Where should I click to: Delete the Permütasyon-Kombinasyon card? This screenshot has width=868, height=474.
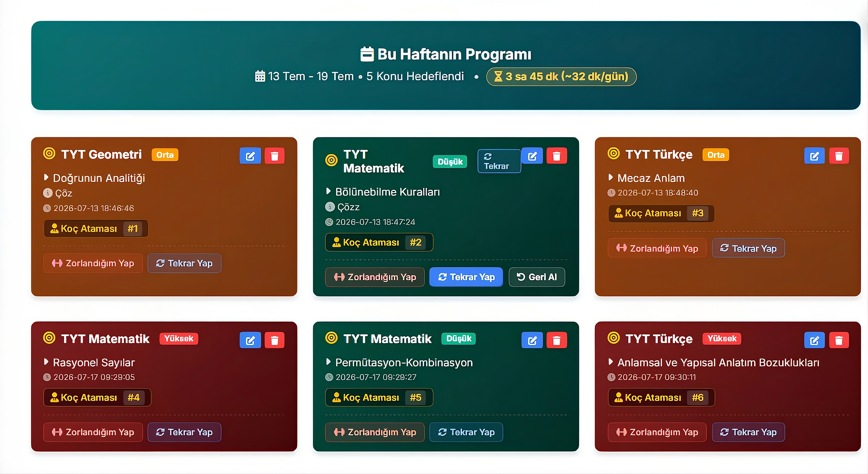557,340
